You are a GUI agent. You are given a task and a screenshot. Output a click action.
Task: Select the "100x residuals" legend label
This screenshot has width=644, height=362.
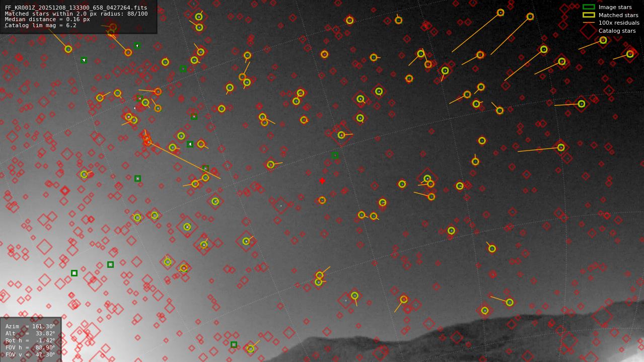[x=619, y=23]
